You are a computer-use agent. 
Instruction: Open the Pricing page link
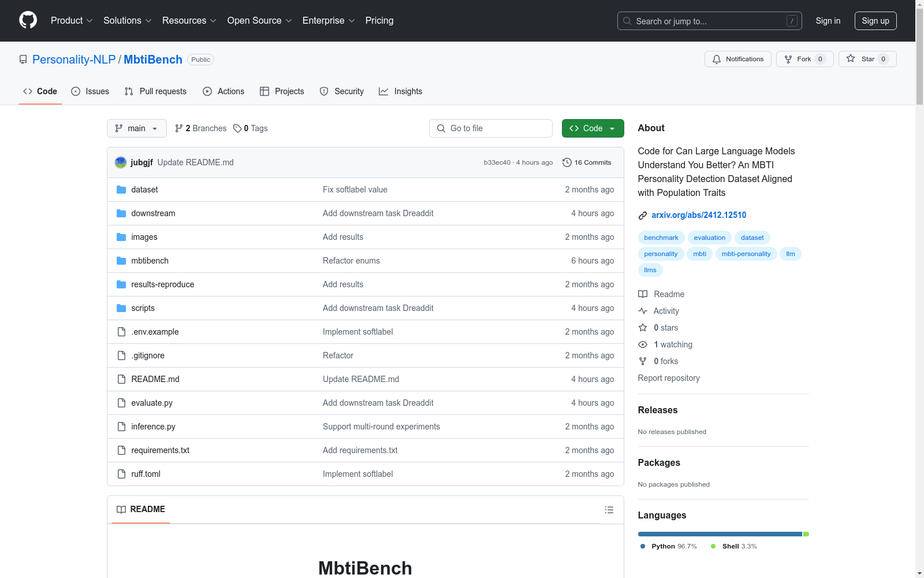click(379, 21)
